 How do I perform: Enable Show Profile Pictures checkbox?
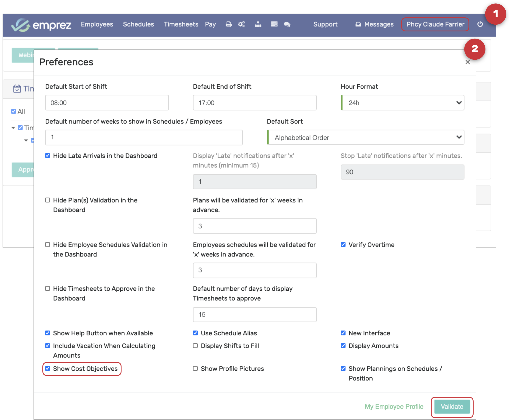pyautogui.click(x=195, y=368)
